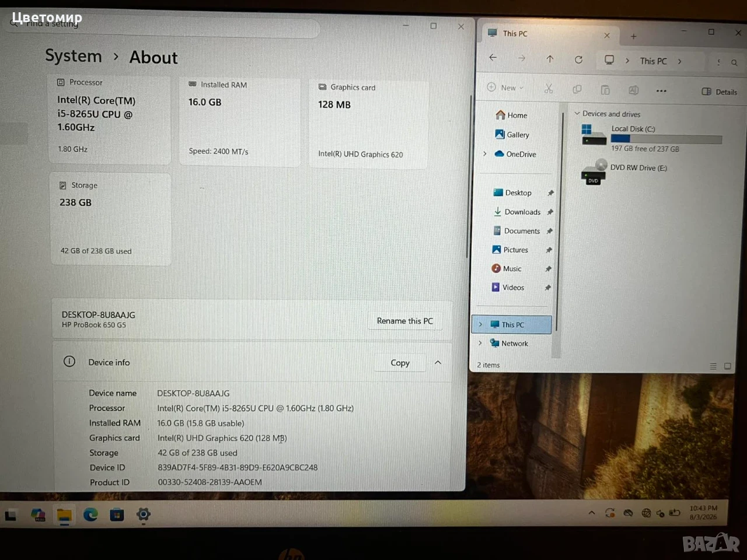
Task: Go to System in the Settings breadcrumb
Action: [x=74, y=56]
